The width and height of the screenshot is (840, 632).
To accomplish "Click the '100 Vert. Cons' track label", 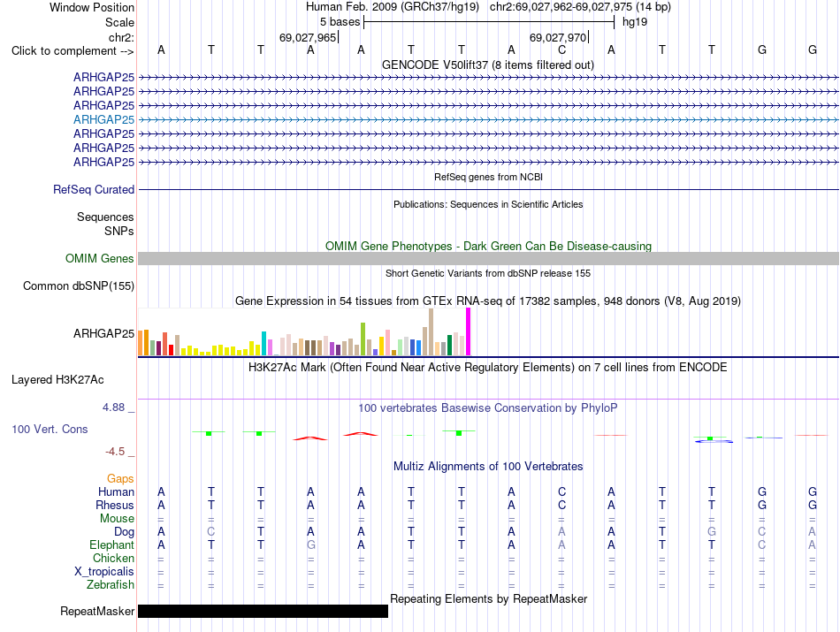I will pyautogui.click(x=50, y=429).
